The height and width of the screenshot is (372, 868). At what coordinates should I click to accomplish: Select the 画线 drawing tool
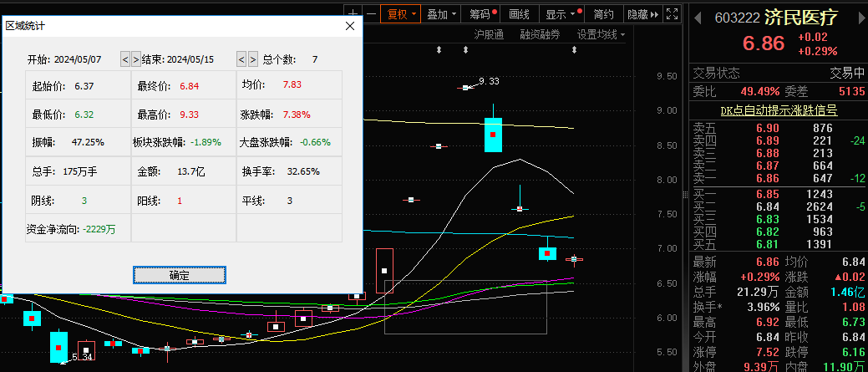click(x=520, y=13)
